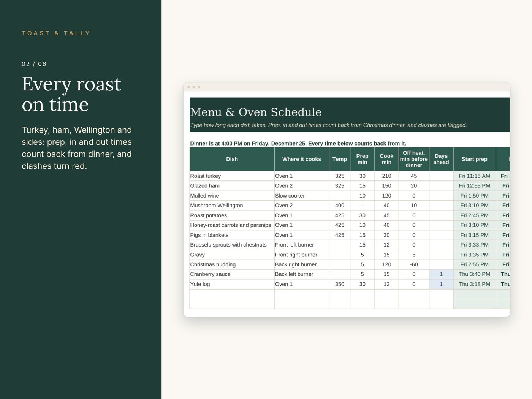
Task: Select the Cranberry sauce dish cell
Action: (x=232, y=274)
